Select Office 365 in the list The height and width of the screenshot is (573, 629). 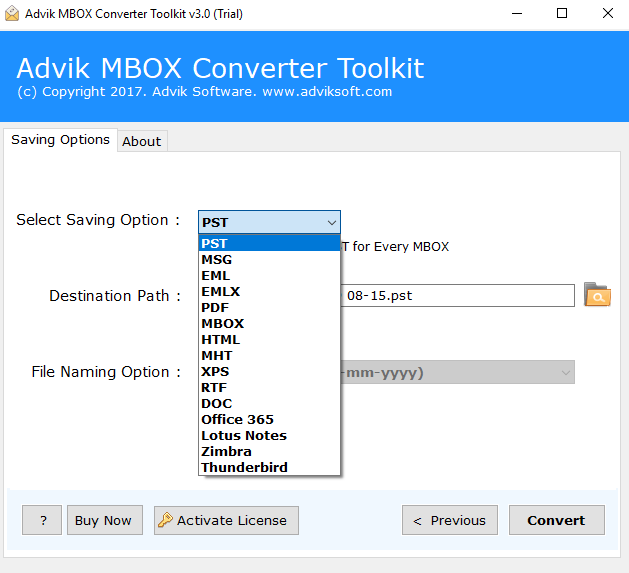pyautogui.click(x=269, y=419)
